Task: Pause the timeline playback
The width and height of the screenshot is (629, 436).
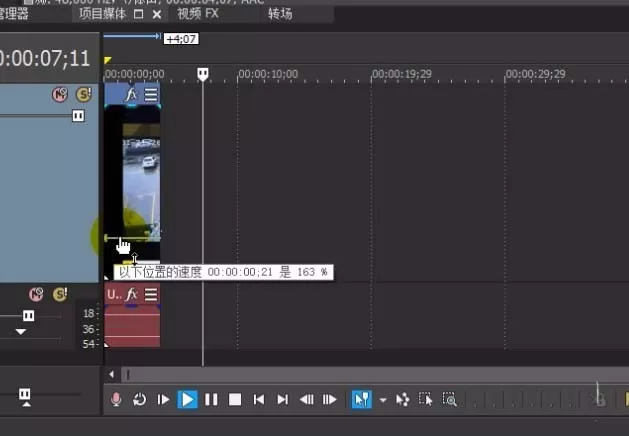Action: pos(211,399)
